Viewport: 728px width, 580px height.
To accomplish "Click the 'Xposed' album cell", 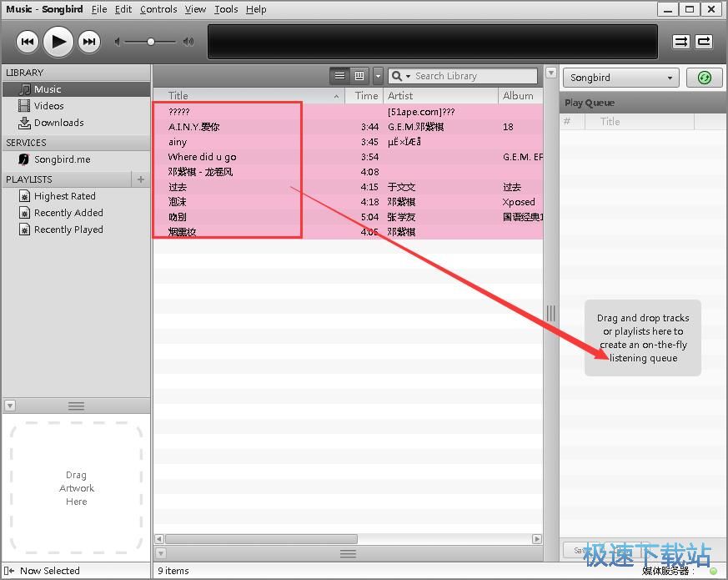I will [x=519, y=202].
